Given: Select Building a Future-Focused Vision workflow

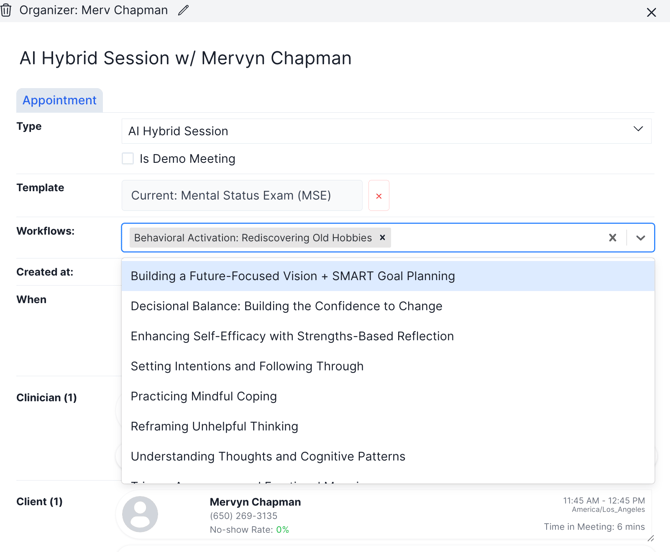Looking at the screenshot, I should (x=292, y=276).
